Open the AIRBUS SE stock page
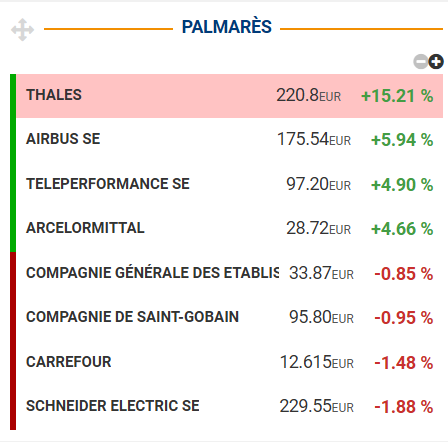Viewport: 448px width, 442px height. pyautogui.click(x=63, y=139)
